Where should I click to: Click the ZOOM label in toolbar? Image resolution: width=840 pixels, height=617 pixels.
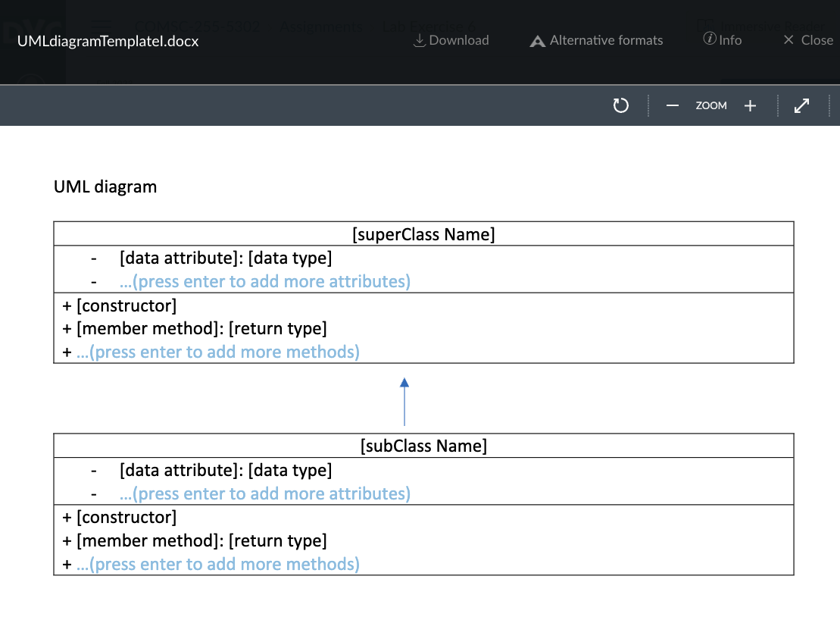(711, 106)
